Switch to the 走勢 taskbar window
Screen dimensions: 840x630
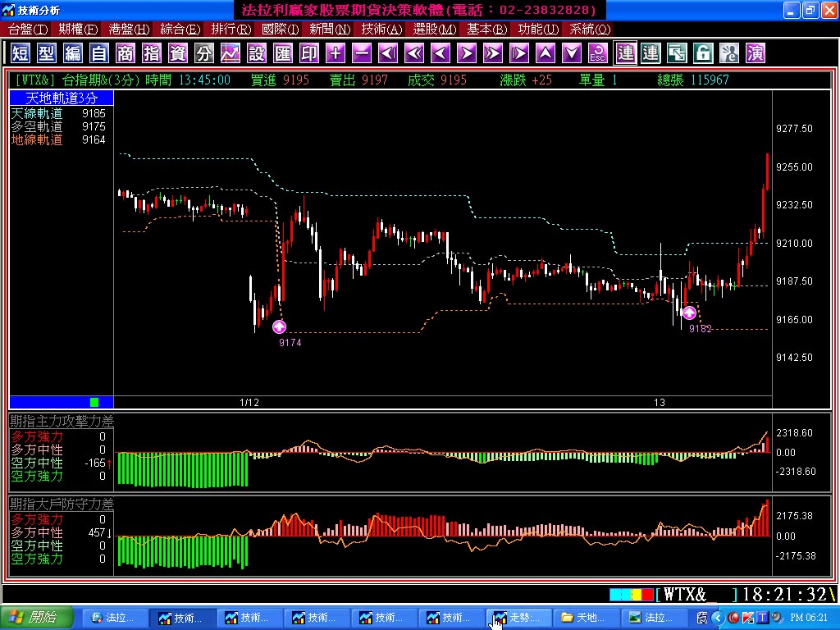pos(518,618)
